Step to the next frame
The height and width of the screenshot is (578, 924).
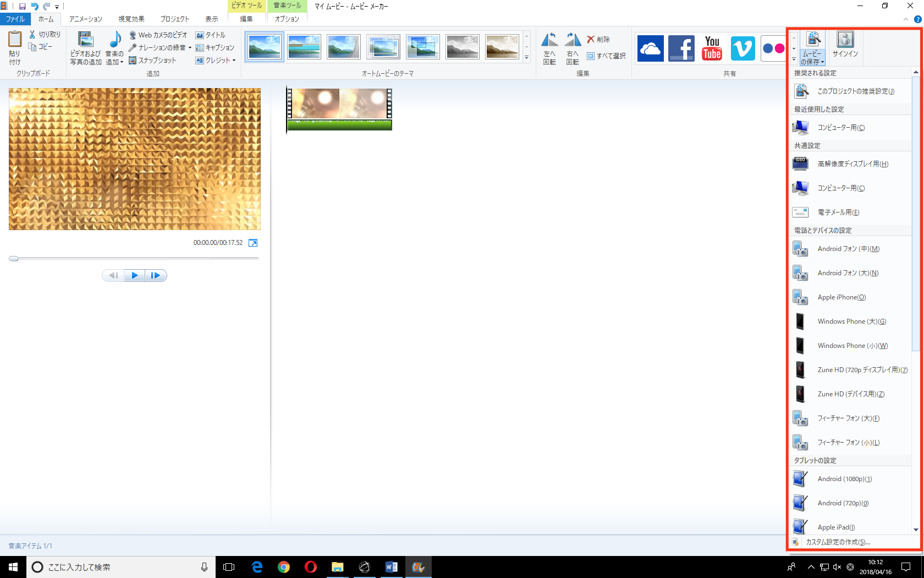[156, 275]
